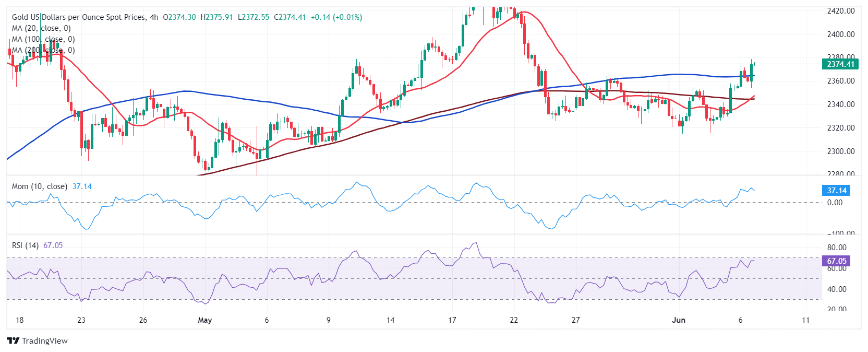Screen dimensions: 868x352
Task: Click the Mom (10, close) indicator label
Action: point(40,186)
